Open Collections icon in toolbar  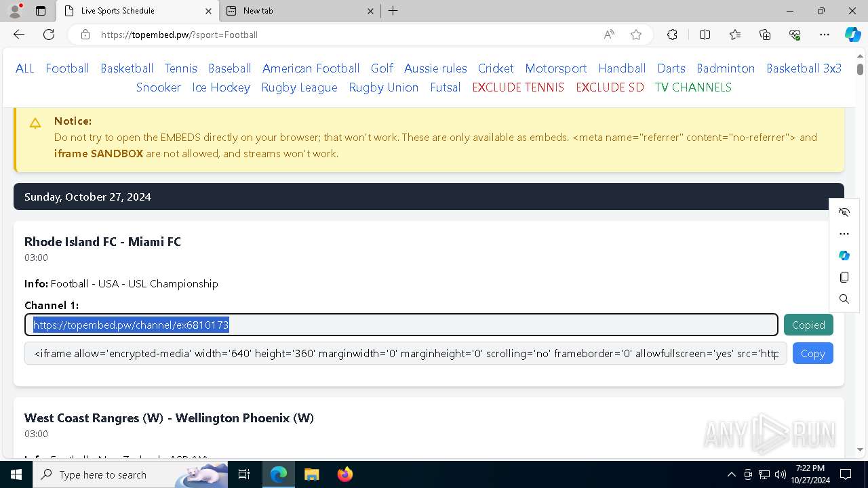[765, 35]
